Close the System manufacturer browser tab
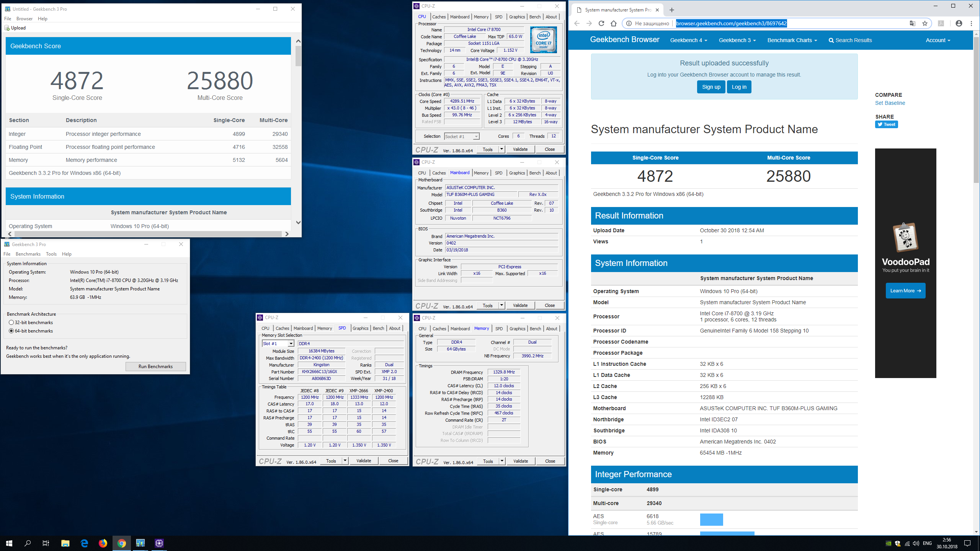This screenshot has height=551, width=980. pyautogui.click(x=658, y=10)
